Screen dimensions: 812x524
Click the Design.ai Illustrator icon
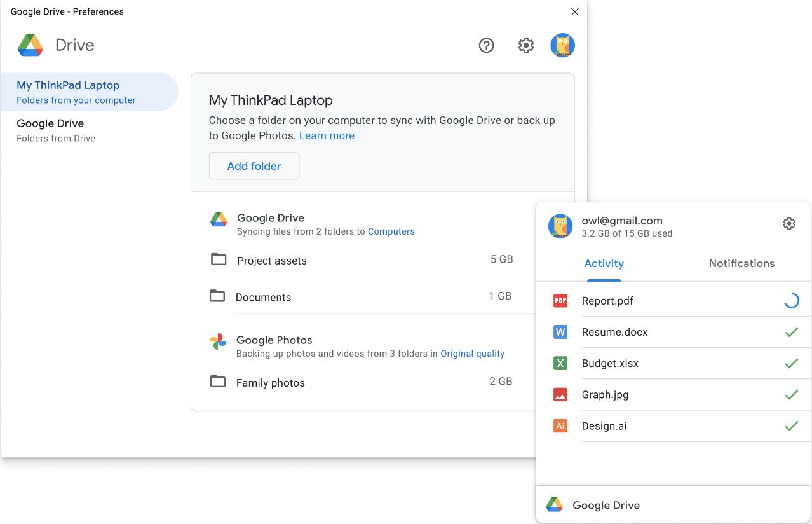point(560,425)
